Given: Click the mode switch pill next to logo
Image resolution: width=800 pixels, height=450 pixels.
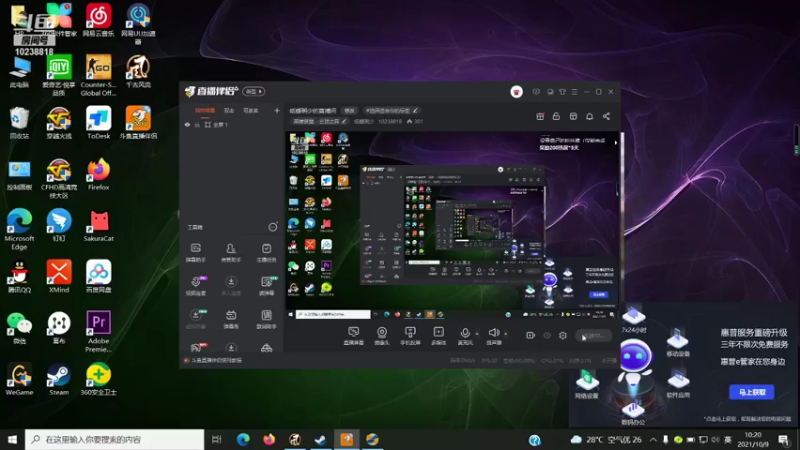Looking at the screenshot, I should 254,91.
